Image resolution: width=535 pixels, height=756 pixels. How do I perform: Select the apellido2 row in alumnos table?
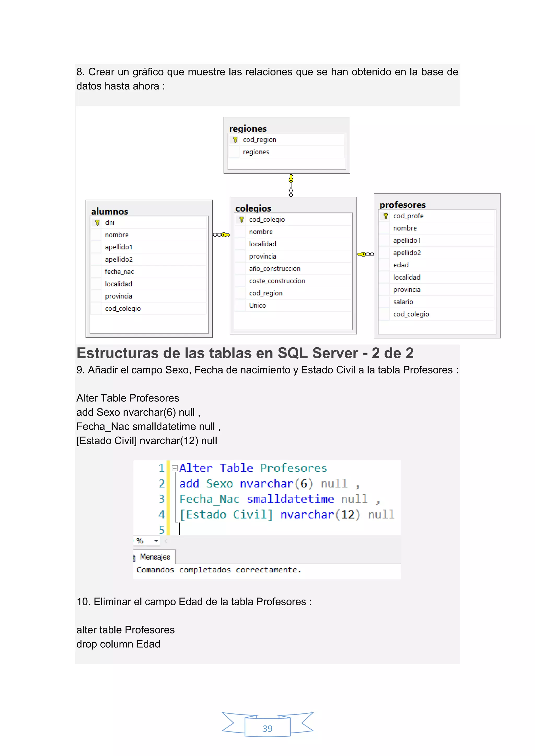coord(149,260)
